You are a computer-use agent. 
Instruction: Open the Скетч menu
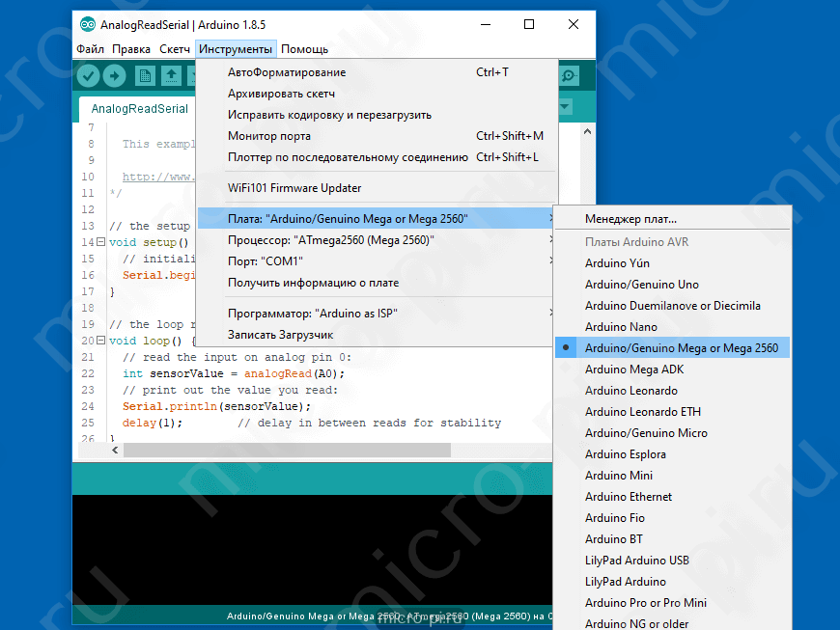point(175,49)
